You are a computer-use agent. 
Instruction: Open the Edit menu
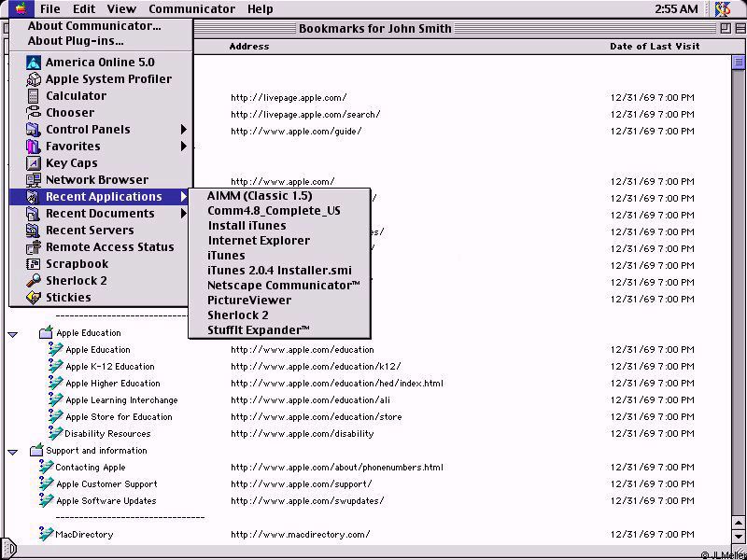[84, 8]
